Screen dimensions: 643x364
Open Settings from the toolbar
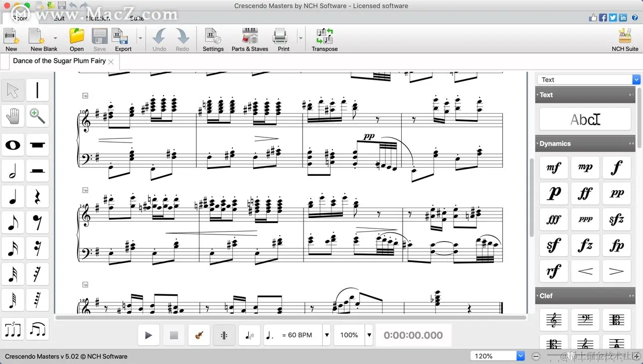tap(213, 40)
